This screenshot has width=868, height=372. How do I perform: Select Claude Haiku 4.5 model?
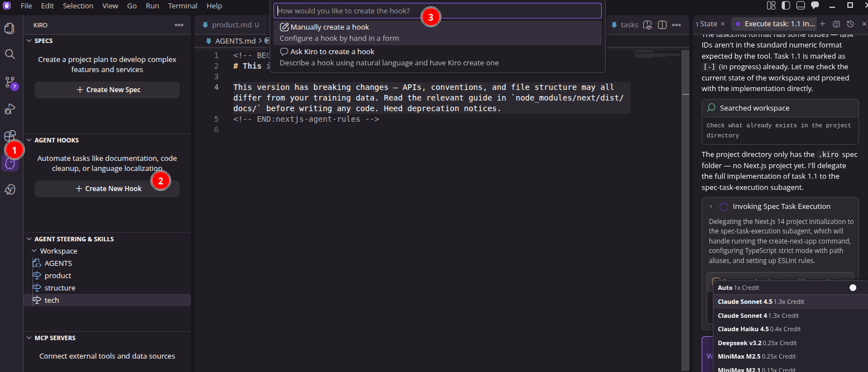(x=790, y=329)
